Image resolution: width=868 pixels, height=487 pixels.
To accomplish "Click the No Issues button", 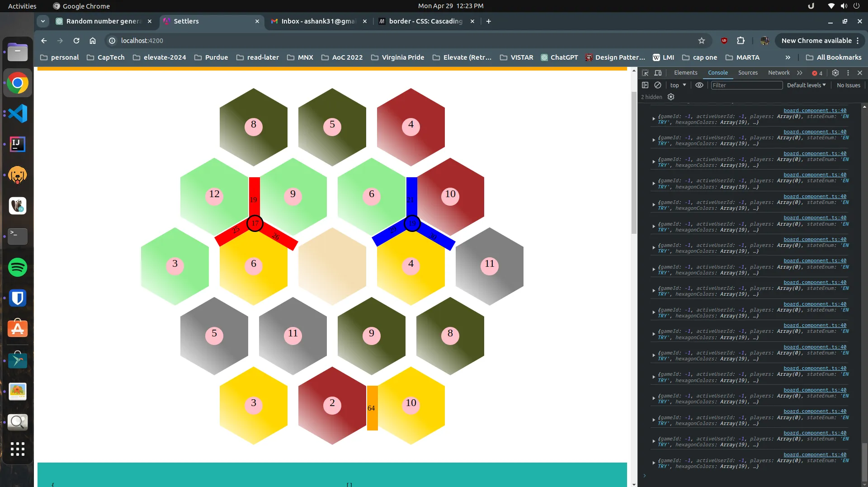I will (x=848, y=85).
